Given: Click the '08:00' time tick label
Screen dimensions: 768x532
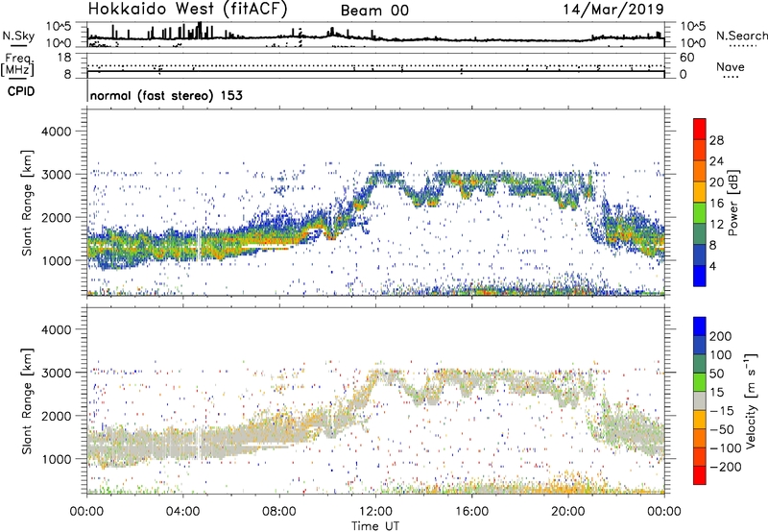Looking at the screenshot, I should tap(279, 512).
